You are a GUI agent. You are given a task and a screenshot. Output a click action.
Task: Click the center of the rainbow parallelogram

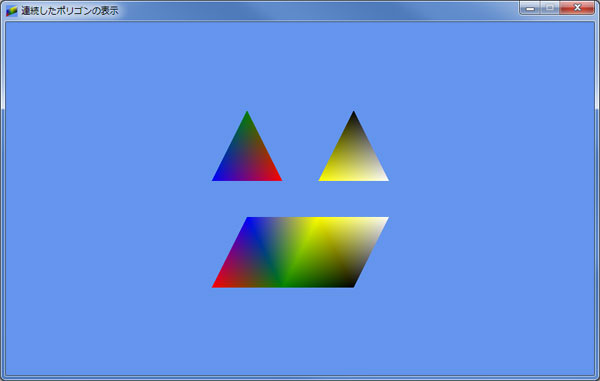[300, 252]
